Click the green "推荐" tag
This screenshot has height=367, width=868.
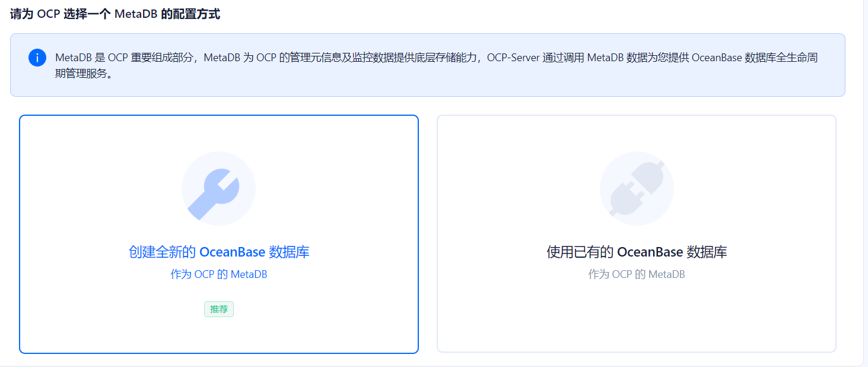[x=219, y=309]
